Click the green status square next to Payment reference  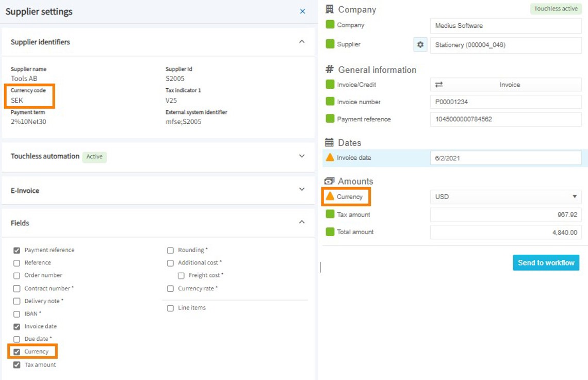tap(330, 119)
